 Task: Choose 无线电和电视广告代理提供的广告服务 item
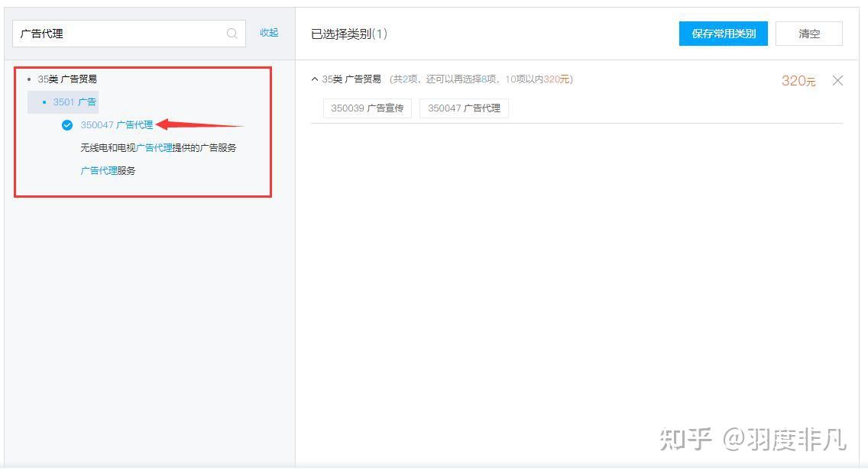point(158,147)
